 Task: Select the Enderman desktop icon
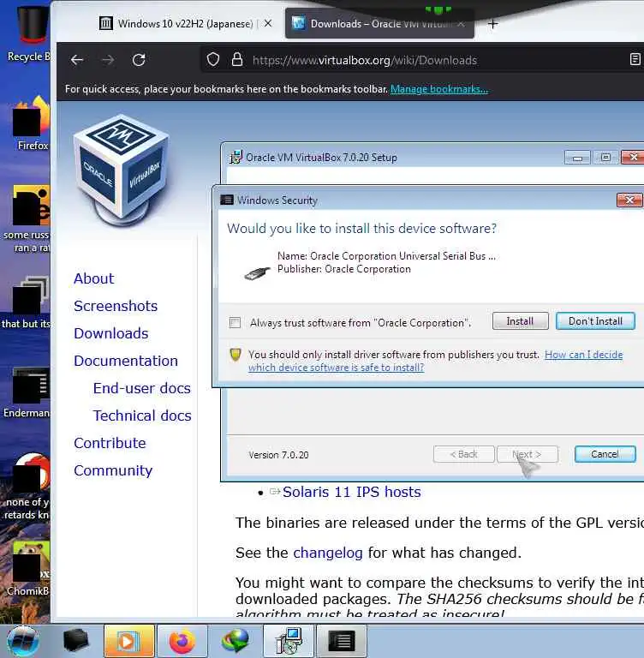coord(27,392)
